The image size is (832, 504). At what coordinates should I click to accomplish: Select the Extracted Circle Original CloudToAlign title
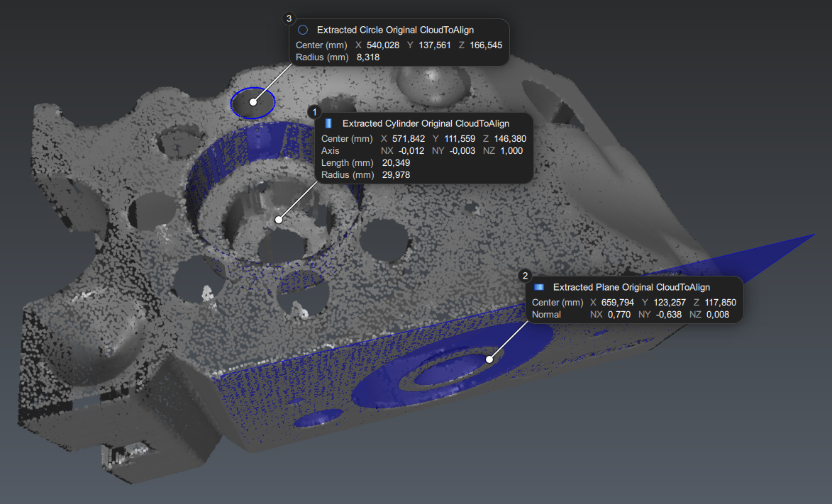(395, 30)
